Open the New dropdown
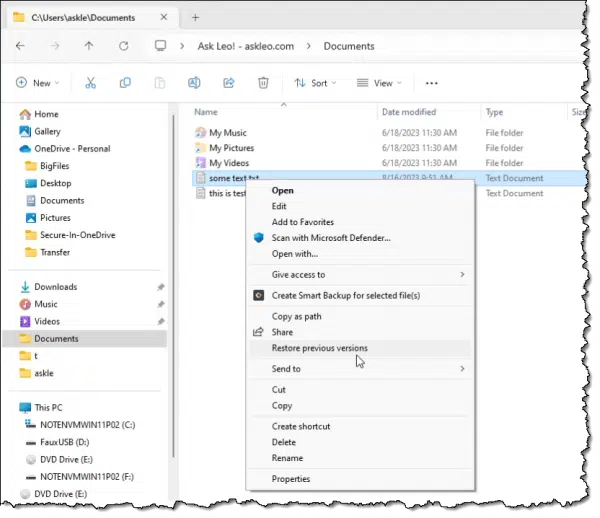This screenshot has width=600, height=518. (x=38, y=83)
